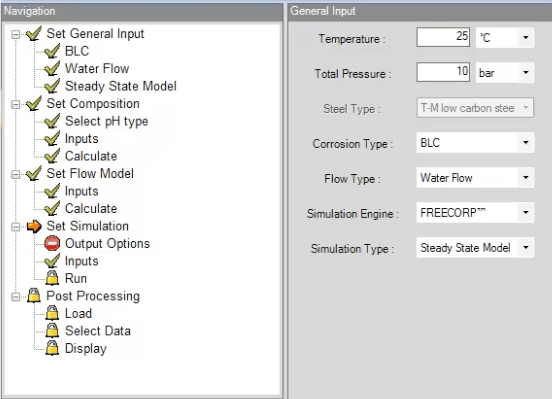Click the red stop icon beside Output Options
Screen dimensions: 552x399
click(52, 243)
